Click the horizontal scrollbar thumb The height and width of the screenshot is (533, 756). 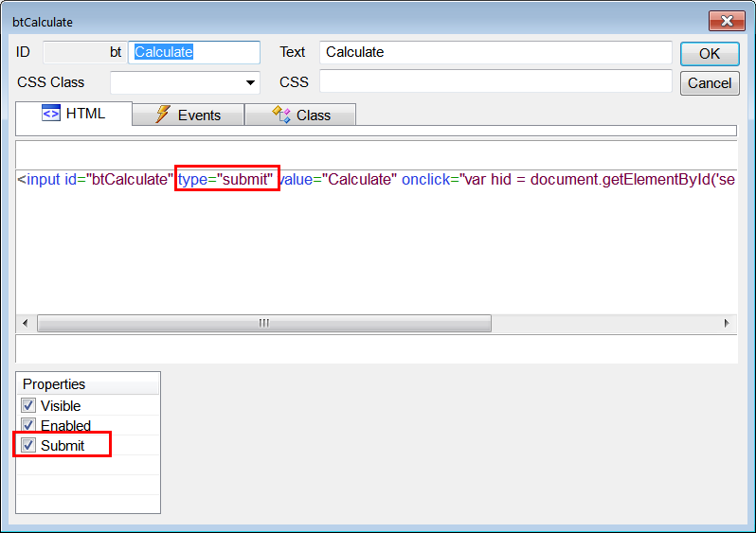coord(264,323)
